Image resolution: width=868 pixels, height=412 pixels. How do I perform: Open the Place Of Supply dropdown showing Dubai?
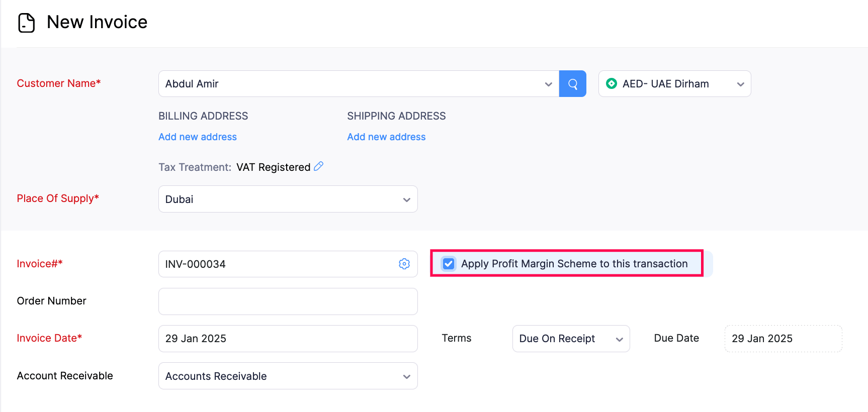pos(288,199)
